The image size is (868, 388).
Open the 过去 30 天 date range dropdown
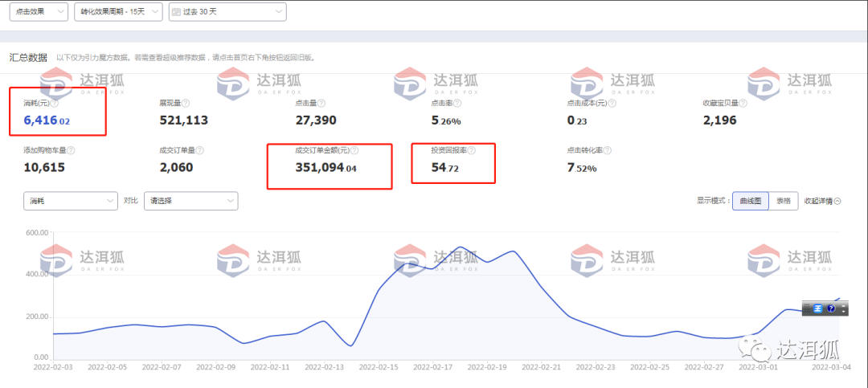(227, 11)
